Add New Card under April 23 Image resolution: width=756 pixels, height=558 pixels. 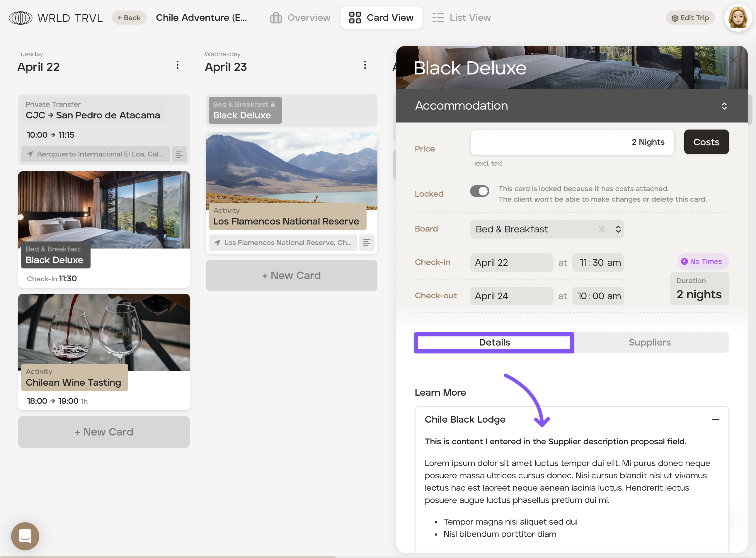point(291,275)
